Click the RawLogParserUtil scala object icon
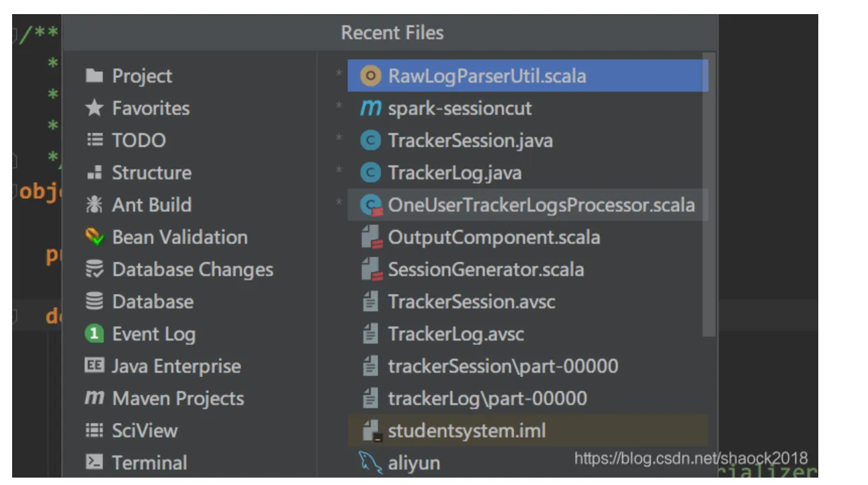This screenshot has height=485, width=868. 371,76
